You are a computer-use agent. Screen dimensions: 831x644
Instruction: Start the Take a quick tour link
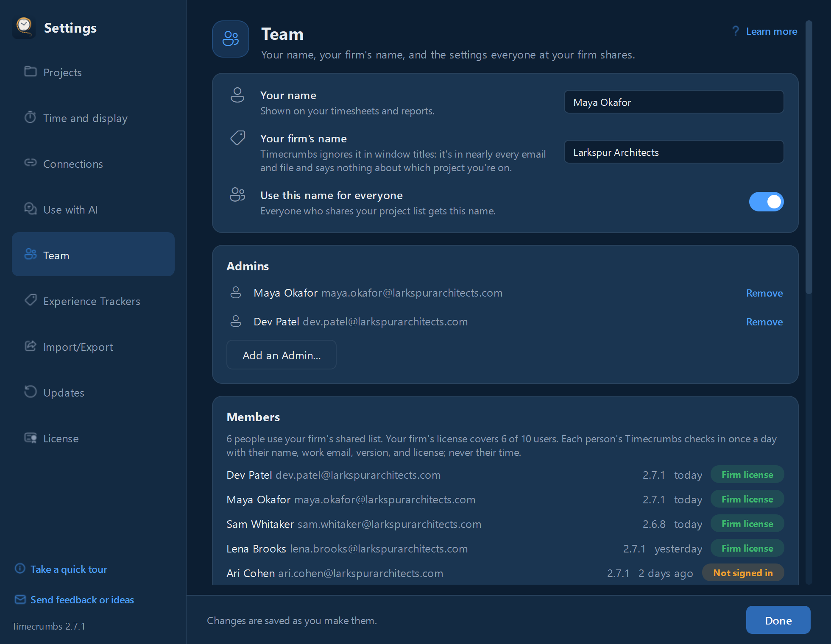[x=69, y=569]
